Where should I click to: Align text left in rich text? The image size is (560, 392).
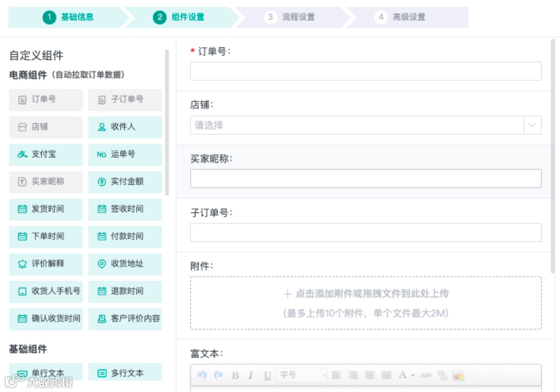tap(337, 375)
